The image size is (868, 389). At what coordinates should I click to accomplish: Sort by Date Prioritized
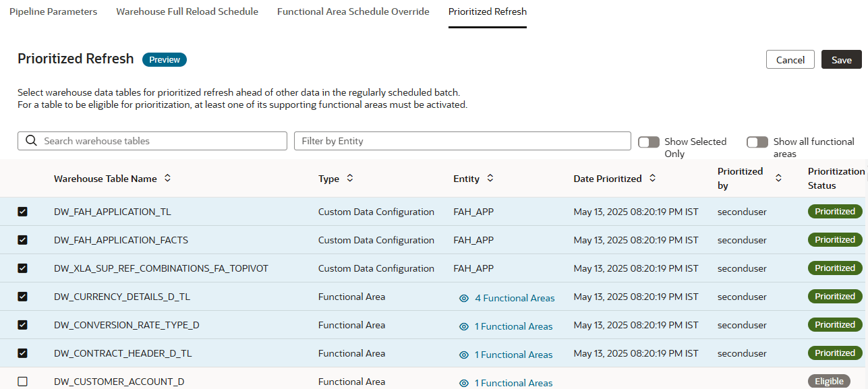click(x=652, y=178)
